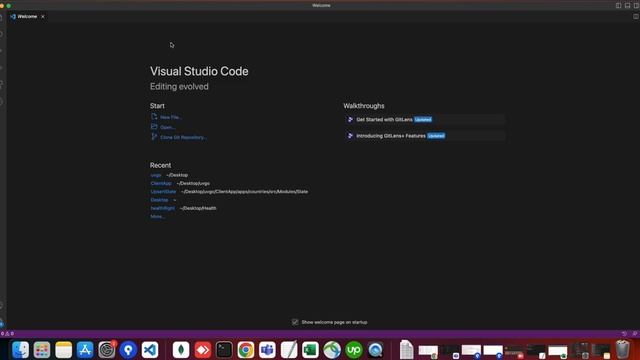Click the New File icon under Start
This screenshot has height=360, width=640.
[154, 116]
